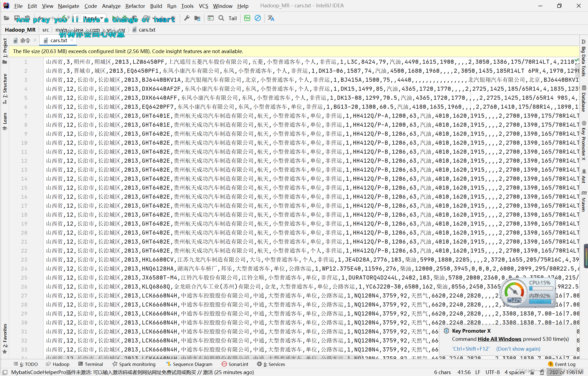Click the Don't show again link
Viewport: 588px width, 376px height.
click(x=518, y=349)
